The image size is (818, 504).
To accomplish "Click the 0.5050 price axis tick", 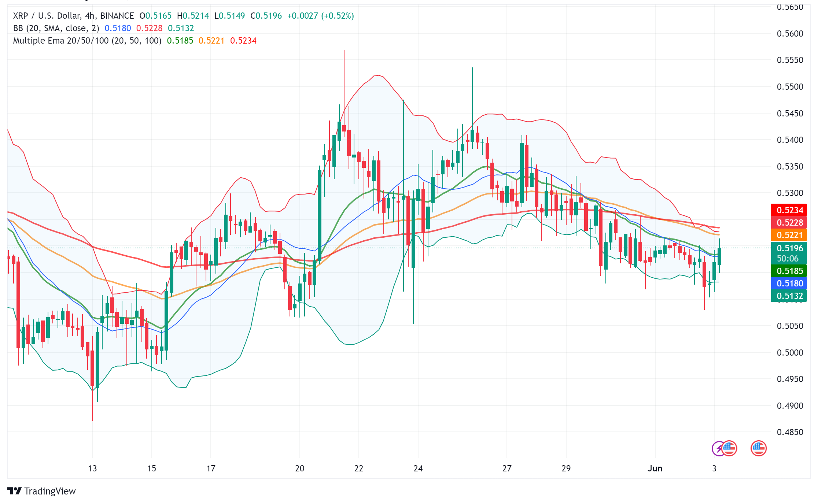I will (790, 326).
